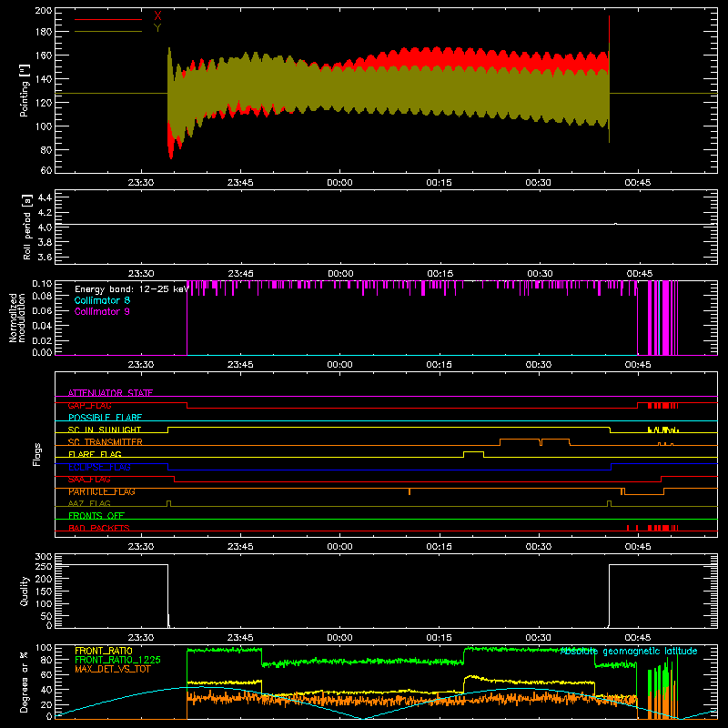Image resolution: width=728 pixels, height=728 pixels.
Task: Select the SC_TRANSMITTER flag label
Action: coord(106,442)
